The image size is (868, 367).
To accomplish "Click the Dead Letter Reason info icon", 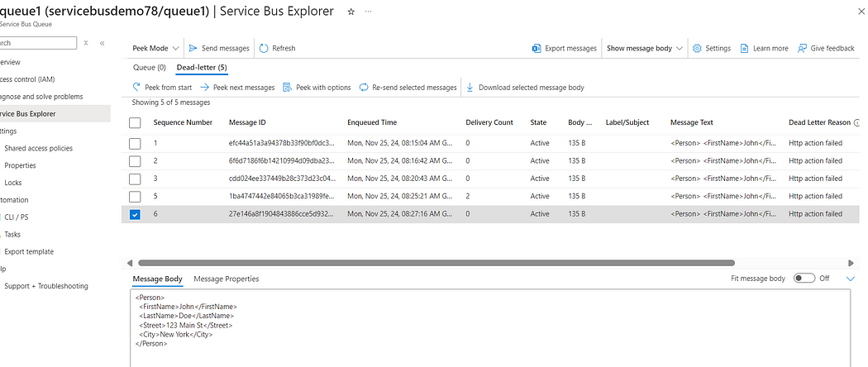I will [x=857, y=122].
